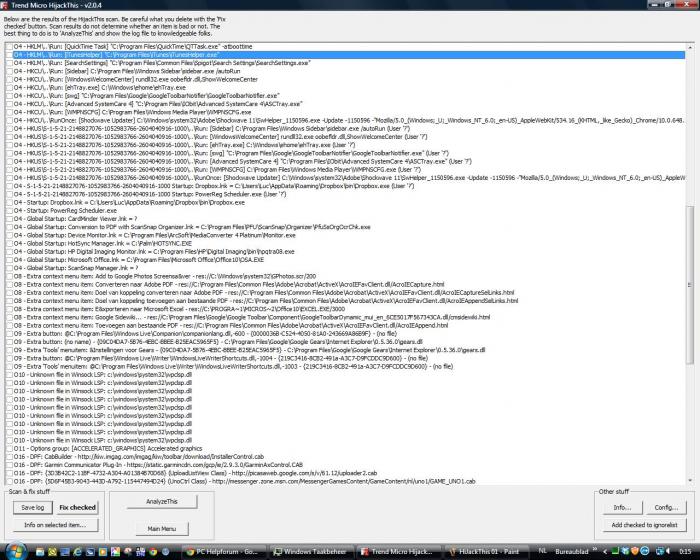
Task: Open the Windows Explorer quick launch icon
Action: [x=40, y=552]
